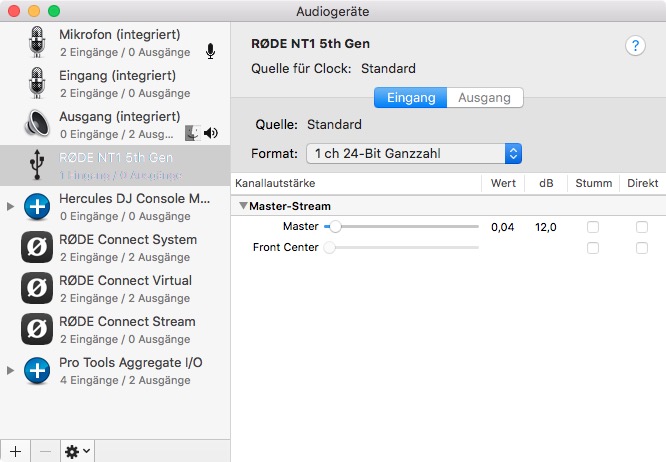Click the dB column header
This screenshot has height=462, width=666.
point(546,183)
